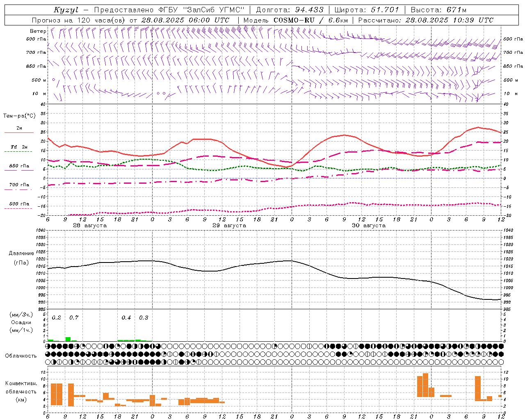The image size is (525, 420).
Task: Click the "29 августа" date label
Action: [x=229, y=226]
